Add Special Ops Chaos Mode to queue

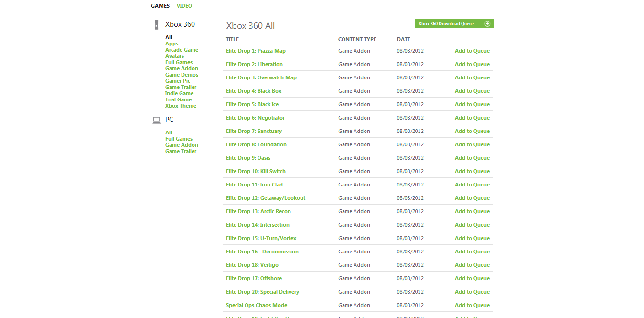tap(472, 305)
